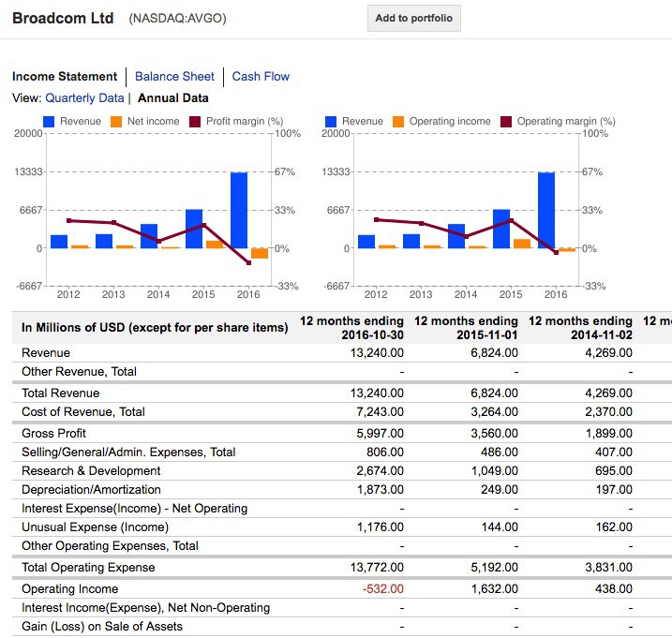Click the Selling/General/Admin. Expenses, Total label
The height and width of the screenshot is (638, 672).
click(x=128, y=453)
